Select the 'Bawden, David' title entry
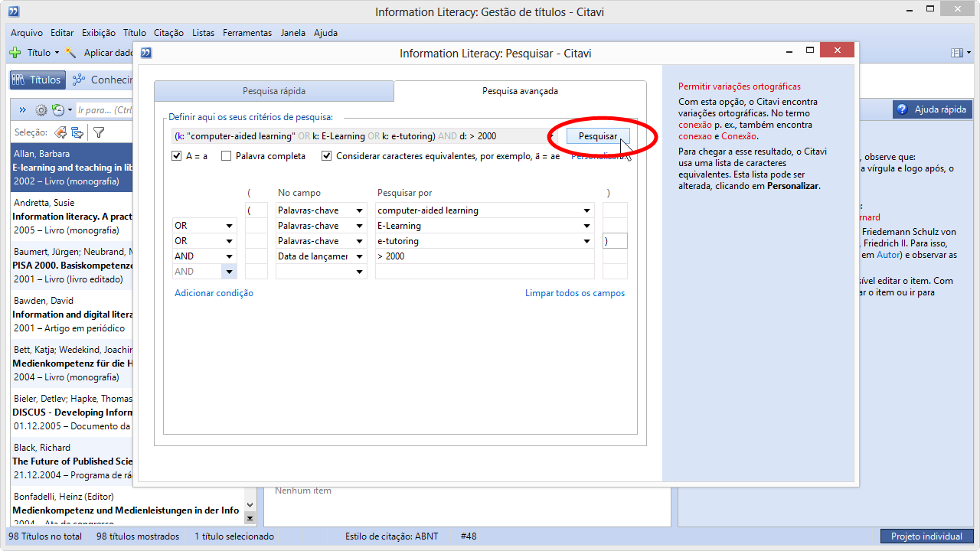Viewport: 980px width, 551px height. [72, 315]
